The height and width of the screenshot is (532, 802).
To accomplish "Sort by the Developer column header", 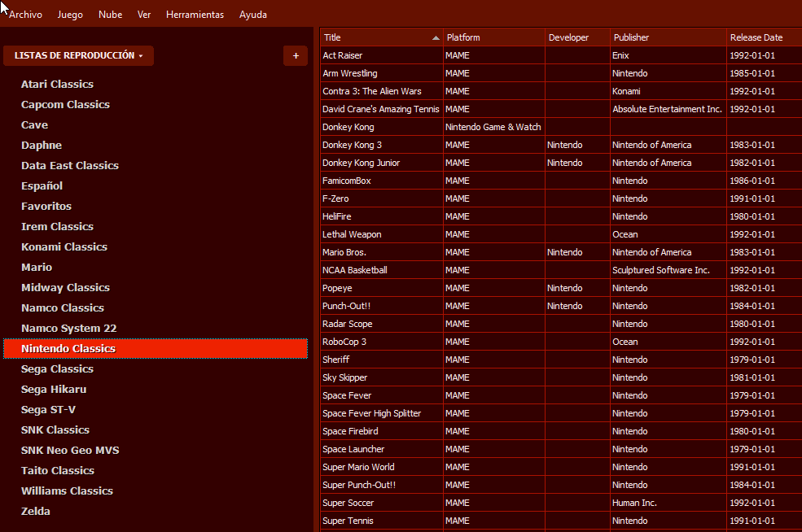I will pos(577,37).
